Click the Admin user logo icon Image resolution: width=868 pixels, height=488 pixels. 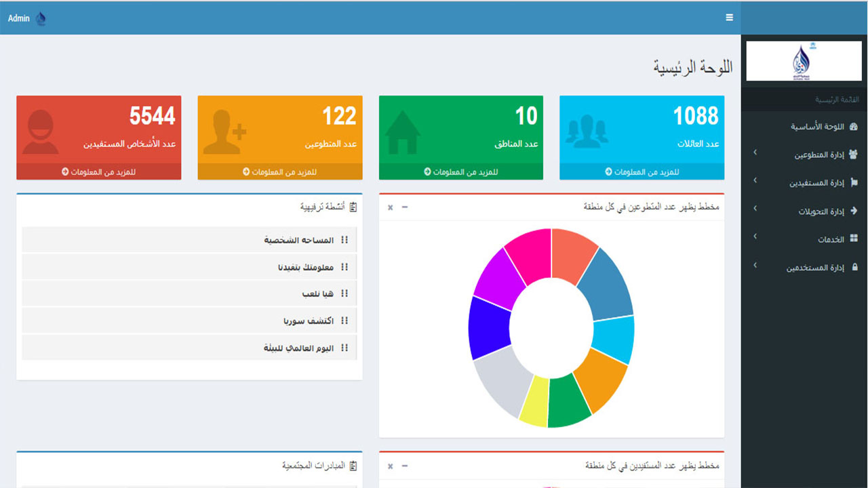click(41, 18)
